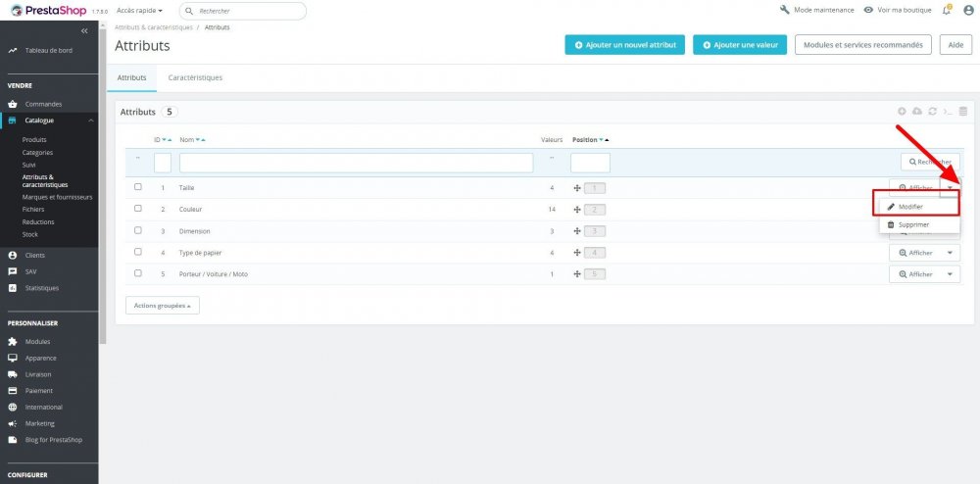Open the Actions groupées dropdown
The image size is (980, 484).
pos(163,306)
